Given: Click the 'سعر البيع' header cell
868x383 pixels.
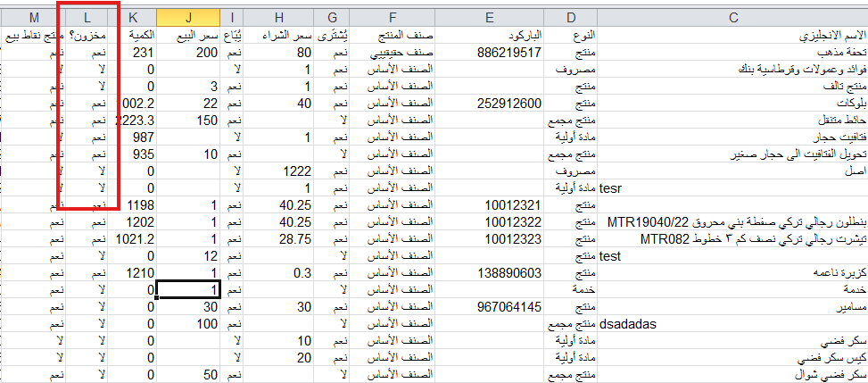Looking at the screenshot, I should [x=189, y=36].
